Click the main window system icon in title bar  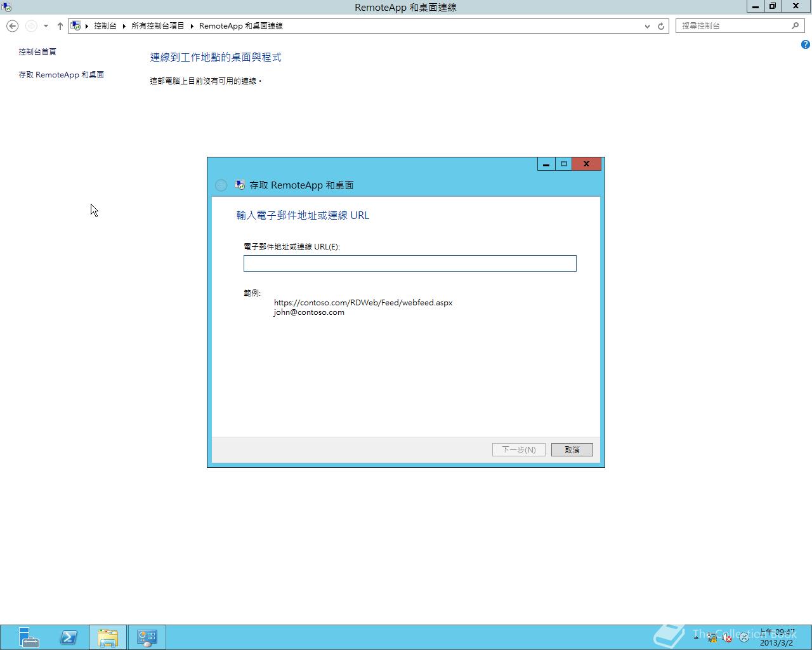coord(6,7)
